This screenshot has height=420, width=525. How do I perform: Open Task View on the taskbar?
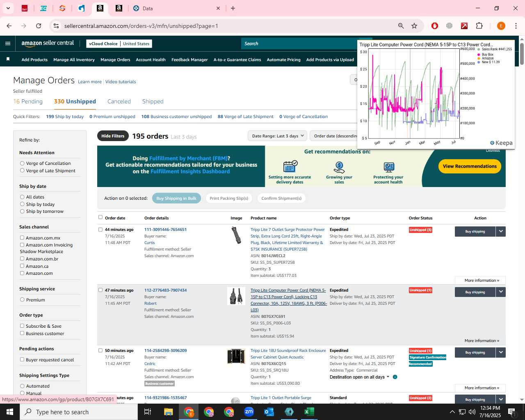point(148,412)
